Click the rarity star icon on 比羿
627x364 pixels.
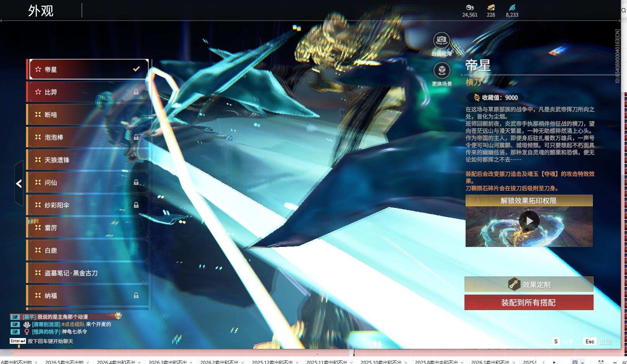[38, 92]
